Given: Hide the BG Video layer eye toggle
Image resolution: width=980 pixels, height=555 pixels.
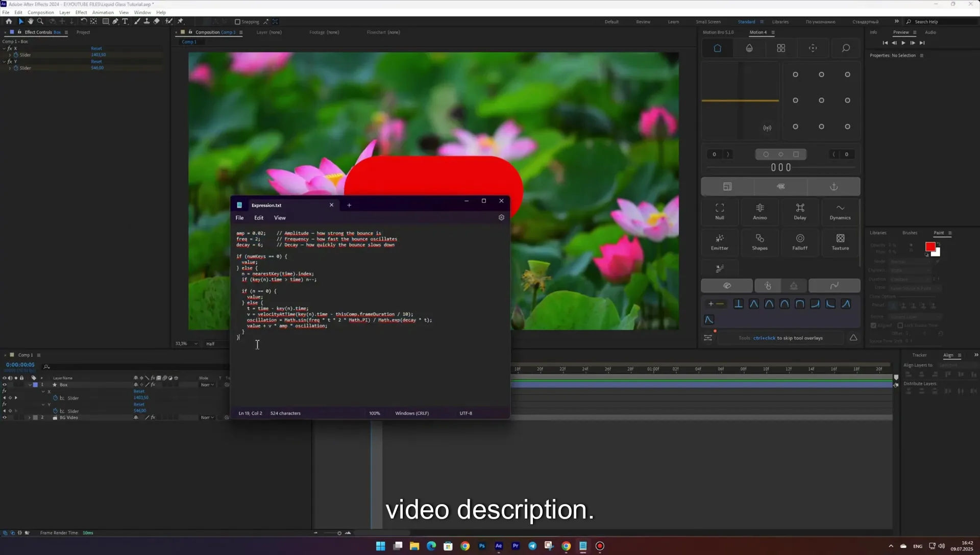Looking at the screenshot, I should tap(5, 417).
